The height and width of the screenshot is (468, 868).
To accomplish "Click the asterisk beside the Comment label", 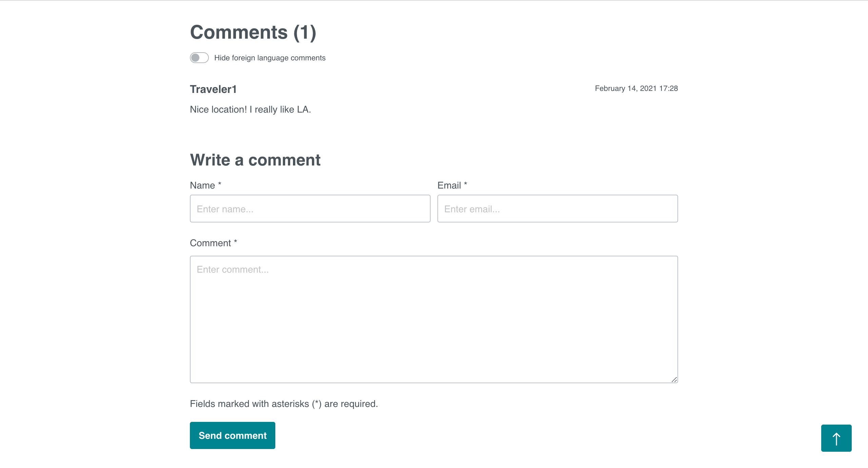I will click(x=235, y=242).
